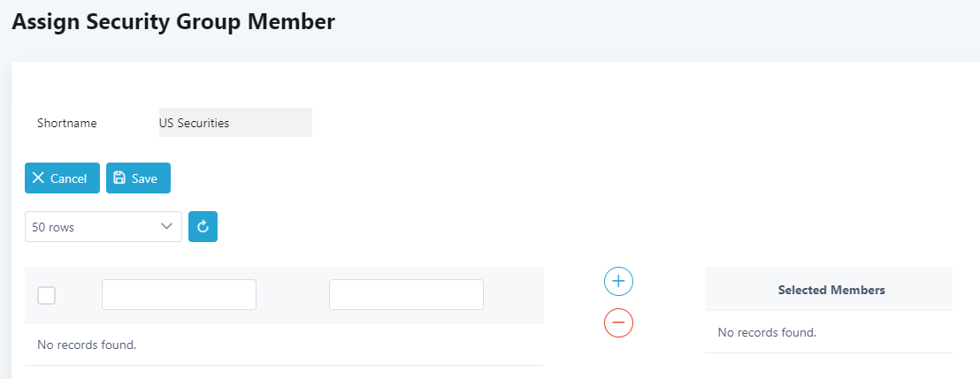Click the blue plus add-member icon
Screen dimensions: 980x379
[x=618, y=282]
